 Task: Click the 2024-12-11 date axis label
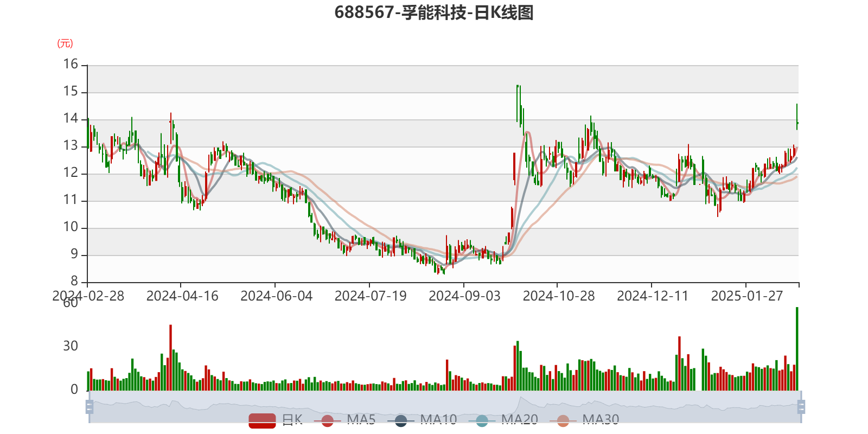653,296
